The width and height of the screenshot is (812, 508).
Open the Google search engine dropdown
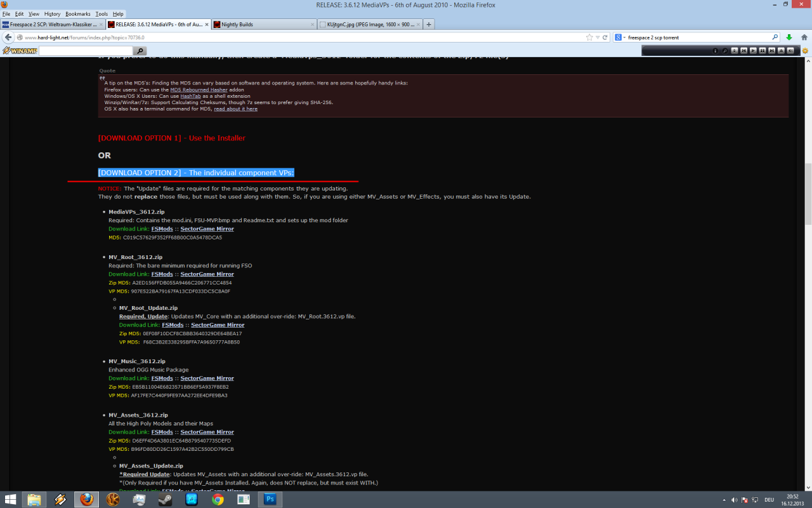click(x=620, y=37)
